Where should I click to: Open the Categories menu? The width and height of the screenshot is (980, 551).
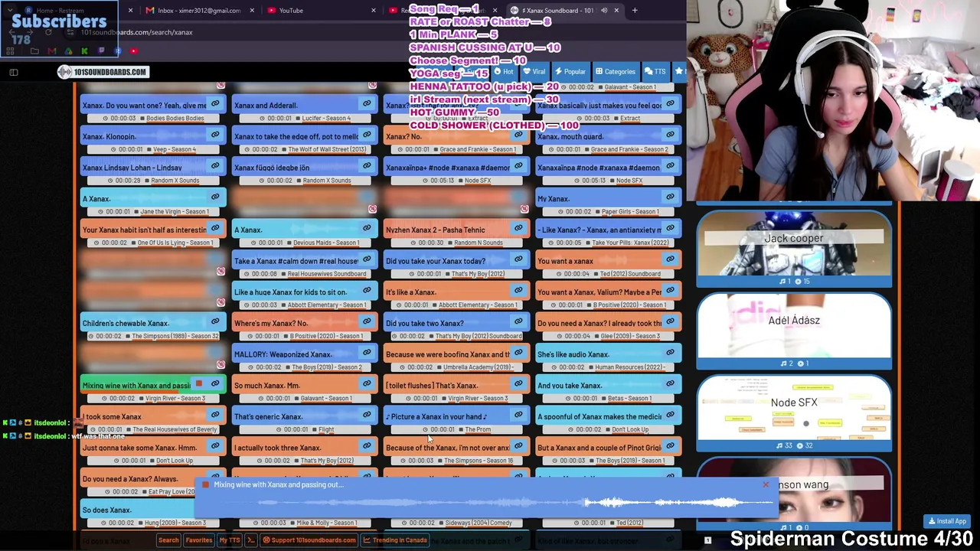(615, 72)
